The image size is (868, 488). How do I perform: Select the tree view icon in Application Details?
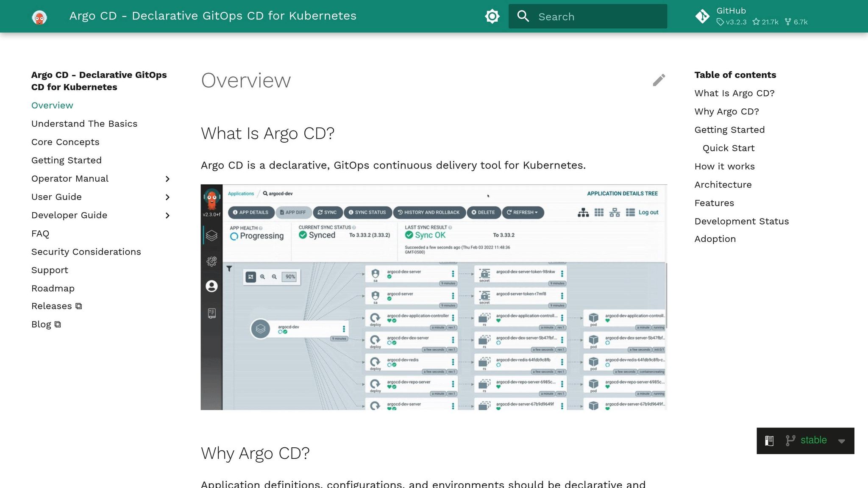582,212
